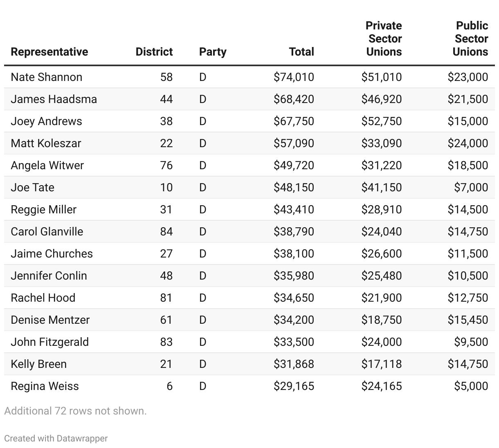The image size is (499, 448).
Task: Select the Jennifer Conlin row name
Action: pyautogui.click(x=49, y=276)
